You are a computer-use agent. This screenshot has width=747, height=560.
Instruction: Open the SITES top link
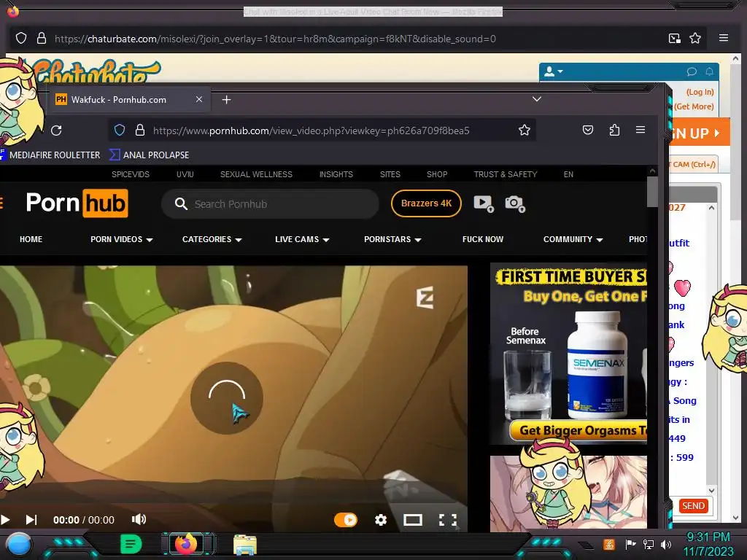click(x=390, y=174)
